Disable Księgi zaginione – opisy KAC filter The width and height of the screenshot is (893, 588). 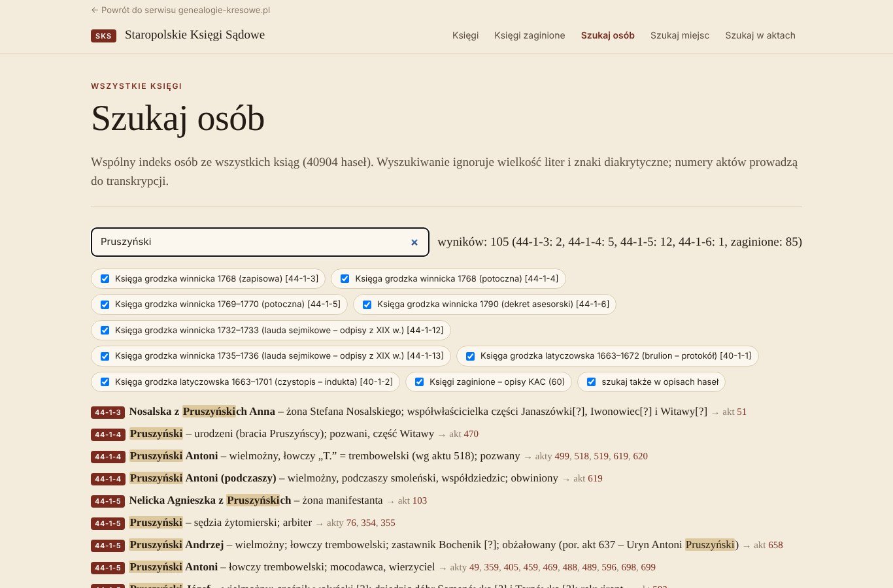pos(419,382)
